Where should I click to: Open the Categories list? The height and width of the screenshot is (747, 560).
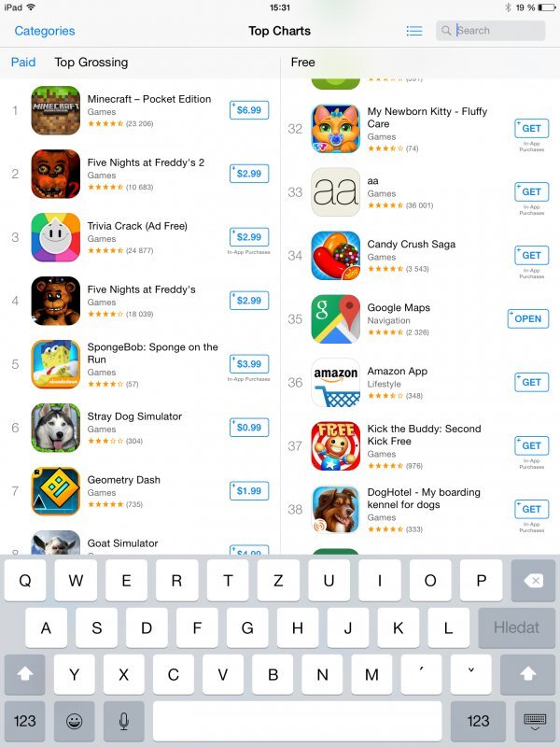(45, 31)
